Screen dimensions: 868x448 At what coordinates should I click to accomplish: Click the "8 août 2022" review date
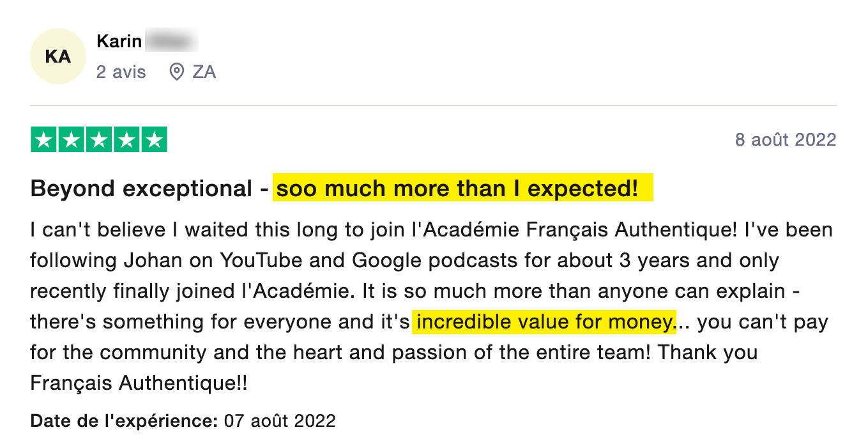pos(786,139)
